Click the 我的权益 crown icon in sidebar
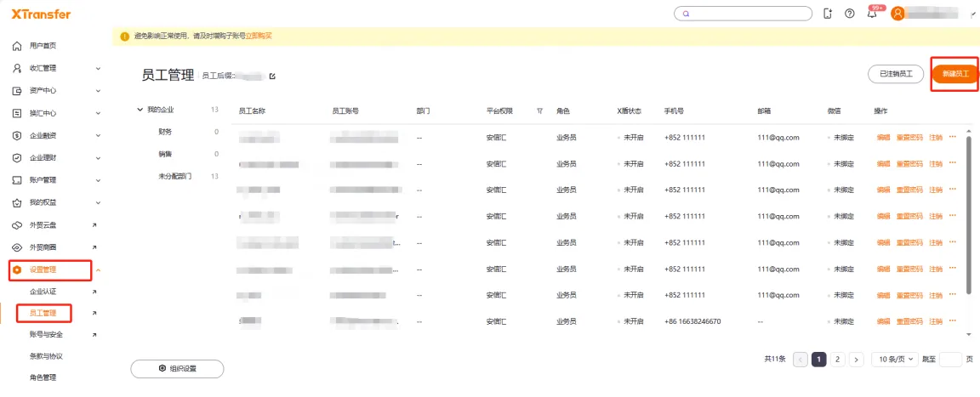Image resolution: width=980 pixels, height=397 pixels. tap(17, 202)
